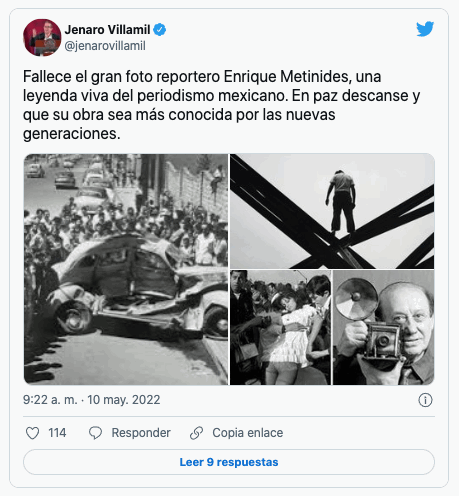This screenshot has width=459, height=496.
Task: Click the heart like icon
Action: click(x=33, y=433)
